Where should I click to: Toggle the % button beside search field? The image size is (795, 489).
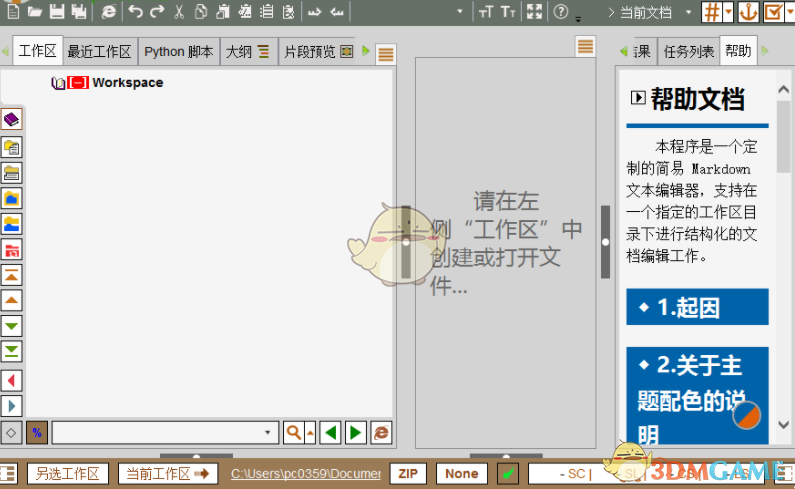tap(37, 433)
